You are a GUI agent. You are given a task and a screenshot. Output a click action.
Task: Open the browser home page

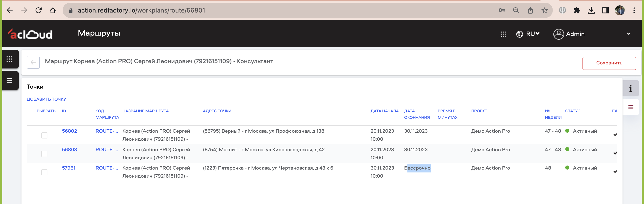[x=53, y=10]
